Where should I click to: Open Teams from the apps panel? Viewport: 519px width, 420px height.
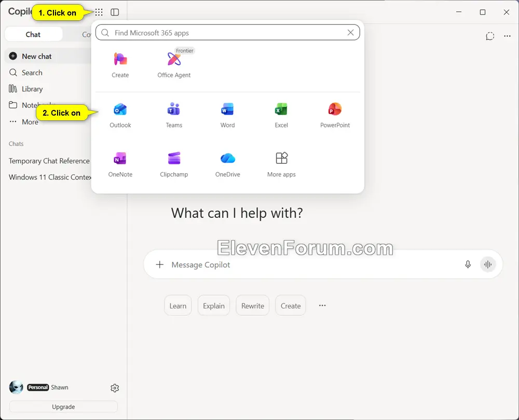click(174, 116)
